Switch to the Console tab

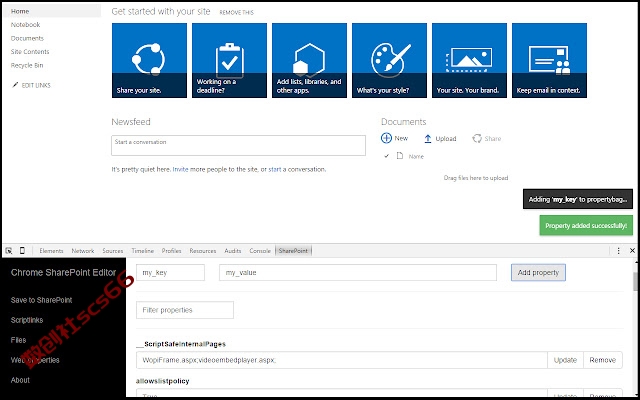260,251
